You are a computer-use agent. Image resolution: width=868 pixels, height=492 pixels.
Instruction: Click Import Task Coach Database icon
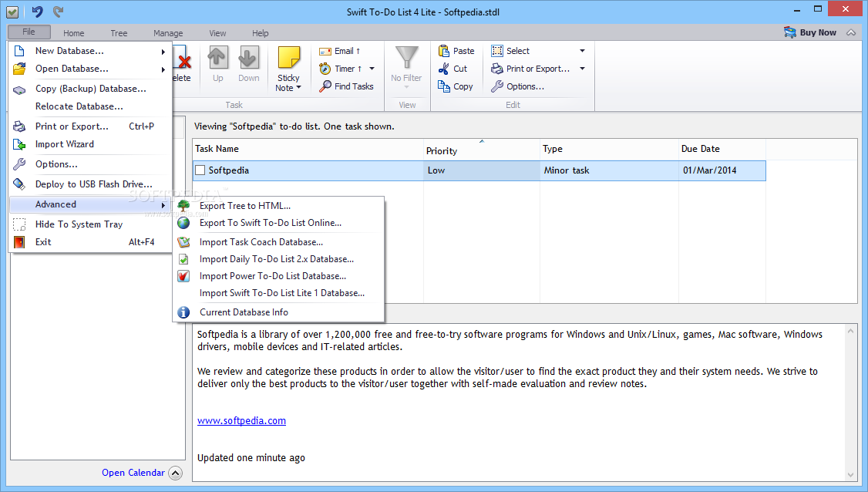pyautogui.click(x=183, y=242)
